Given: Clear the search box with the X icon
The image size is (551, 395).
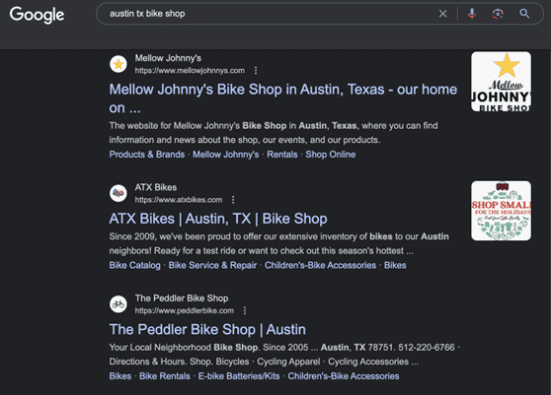Looking at the screenshot, I should pos(443,14).
